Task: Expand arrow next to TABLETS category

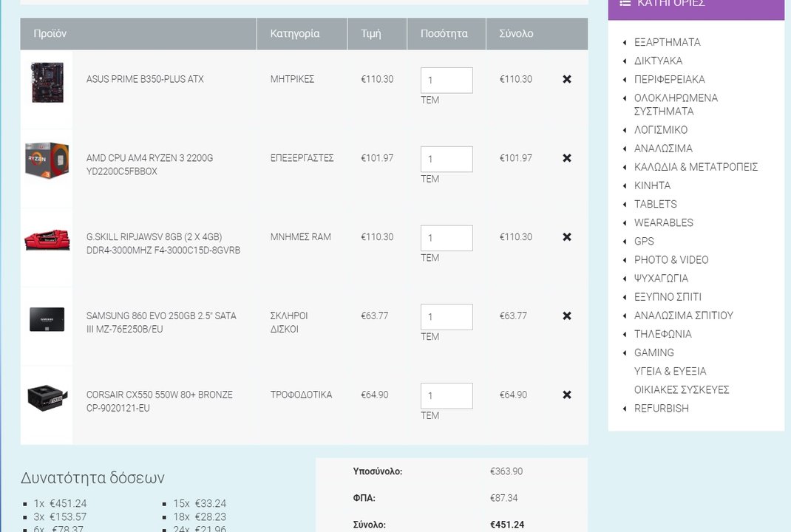Action: point(625,204)
